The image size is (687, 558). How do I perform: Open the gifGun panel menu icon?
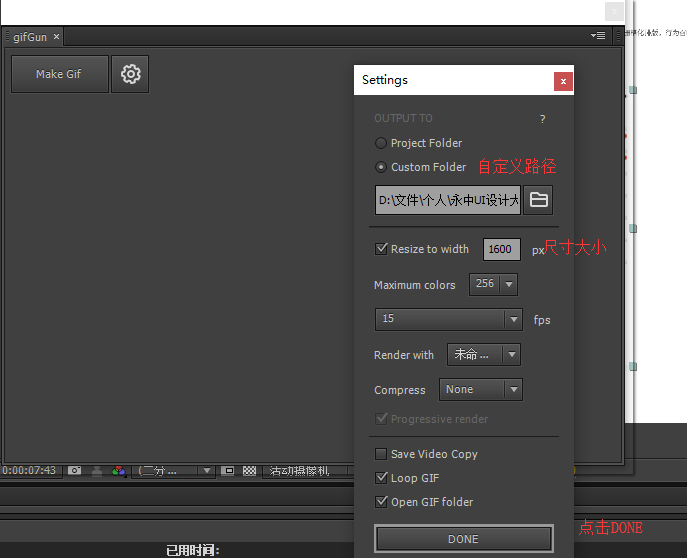point(598,36)
